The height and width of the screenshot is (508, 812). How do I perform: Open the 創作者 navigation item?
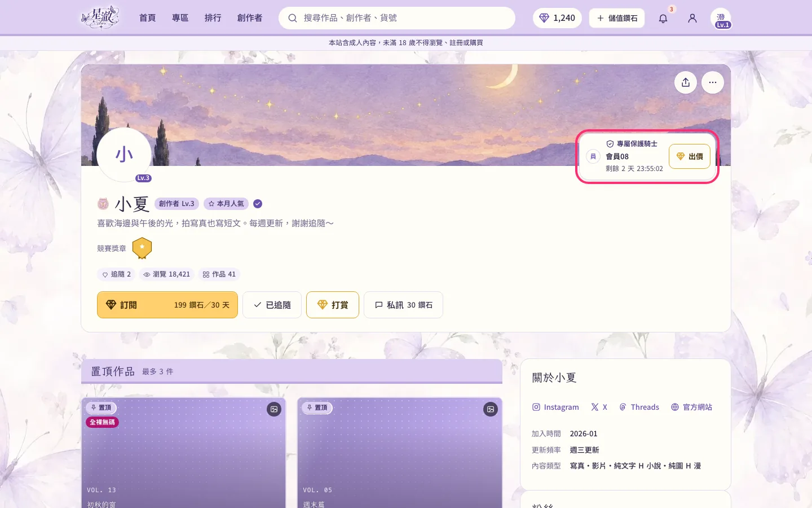(250, 18)
